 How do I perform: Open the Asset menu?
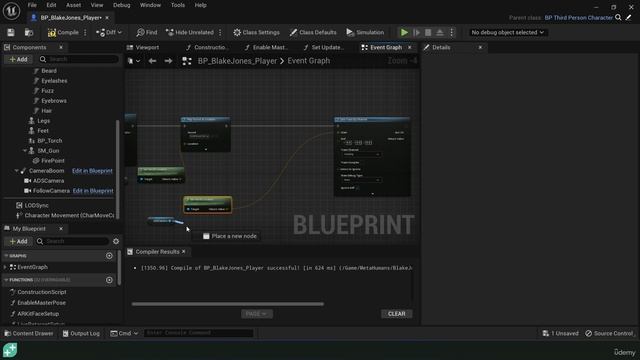click(x=73, y=5)
